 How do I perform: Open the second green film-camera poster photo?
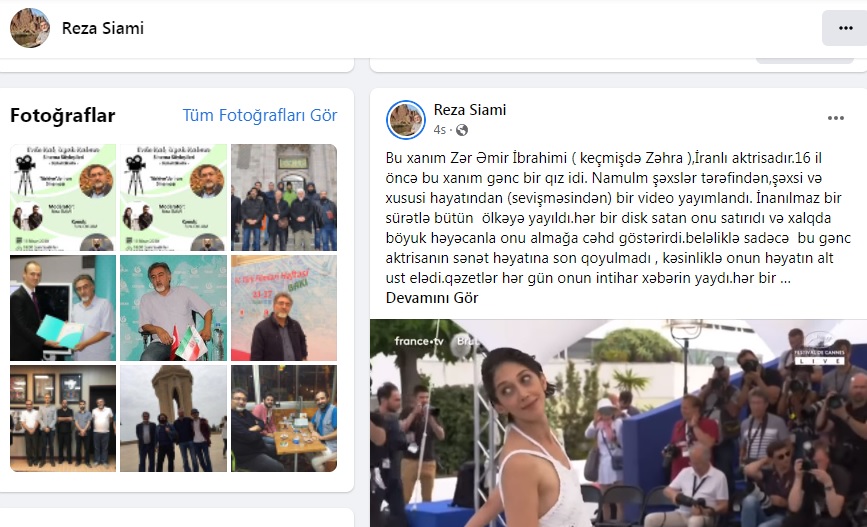click(174, 197)
